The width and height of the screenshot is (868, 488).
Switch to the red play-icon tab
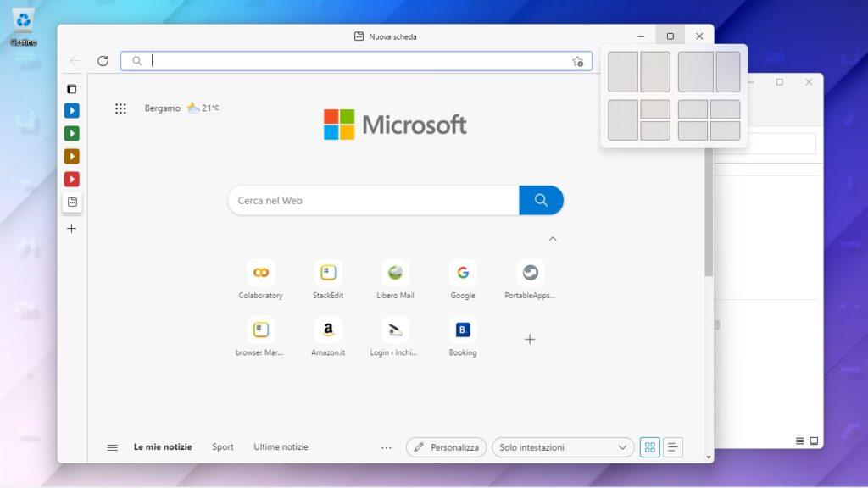click(72, 180)
